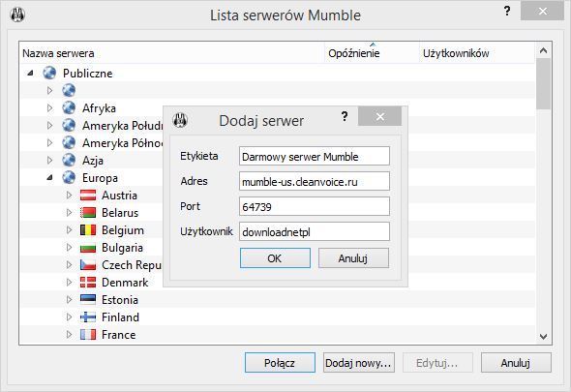The height and width of the screenshot is (392, 571).
Task: Click the Bulgaria flag icon
Action: 88,248
